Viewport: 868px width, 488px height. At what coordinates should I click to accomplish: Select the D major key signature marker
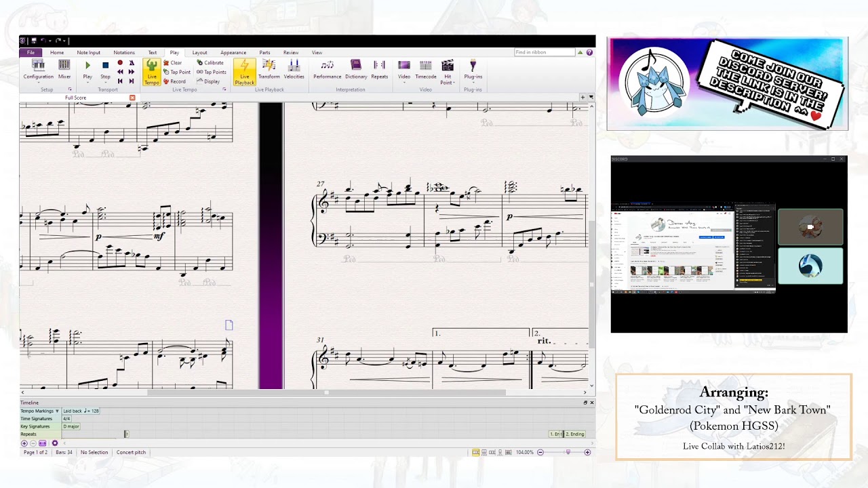click(x=71, y=426)
